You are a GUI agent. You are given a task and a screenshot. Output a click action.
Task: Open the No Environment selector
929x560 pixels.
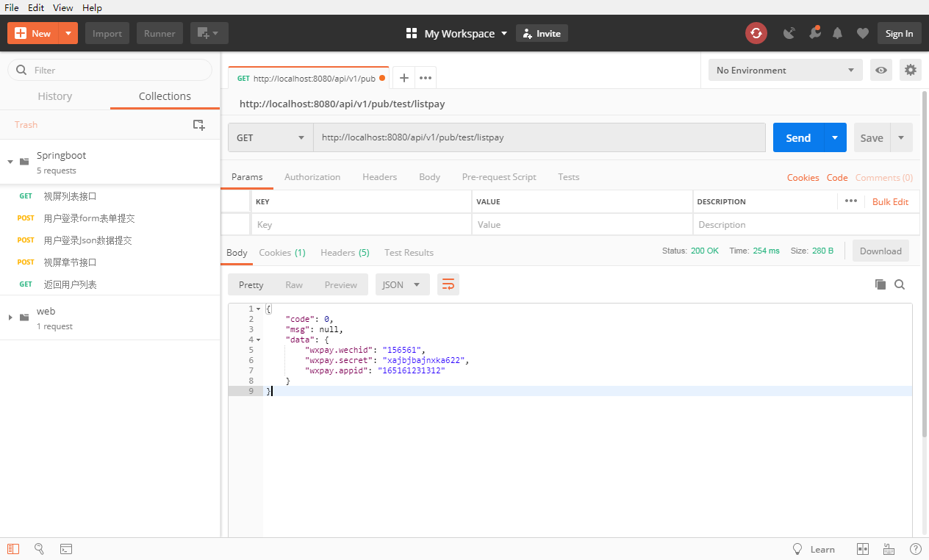(786, 71)
